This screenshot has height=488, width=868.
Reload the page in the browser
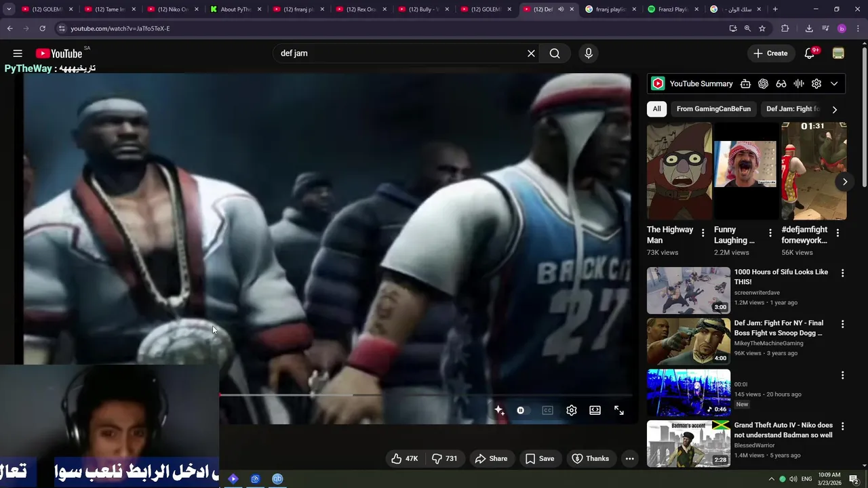(x=42, y=28)
